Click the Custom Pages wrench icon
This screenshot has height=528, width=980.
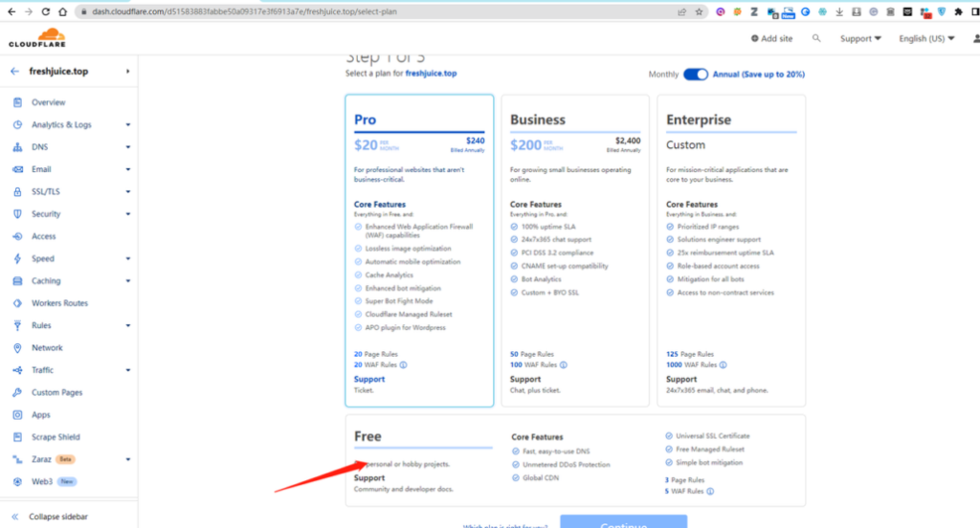(x=17, y=392)
